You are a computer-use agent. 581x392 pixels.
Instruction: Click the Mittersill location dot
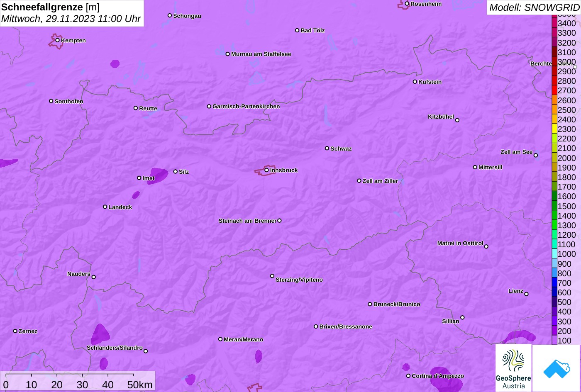[x=475, y=167]
